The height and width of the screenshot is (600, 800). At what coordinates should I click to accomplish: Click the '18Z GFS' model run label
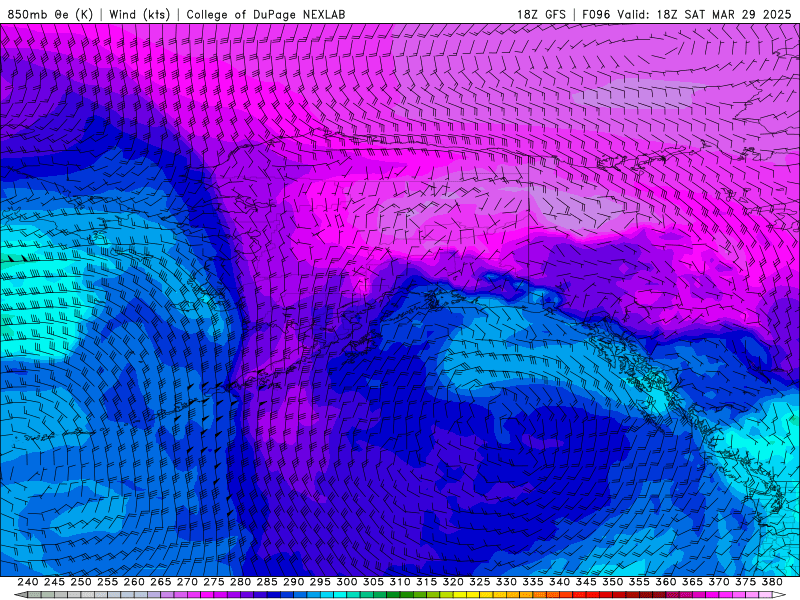[x=541, y=14]
